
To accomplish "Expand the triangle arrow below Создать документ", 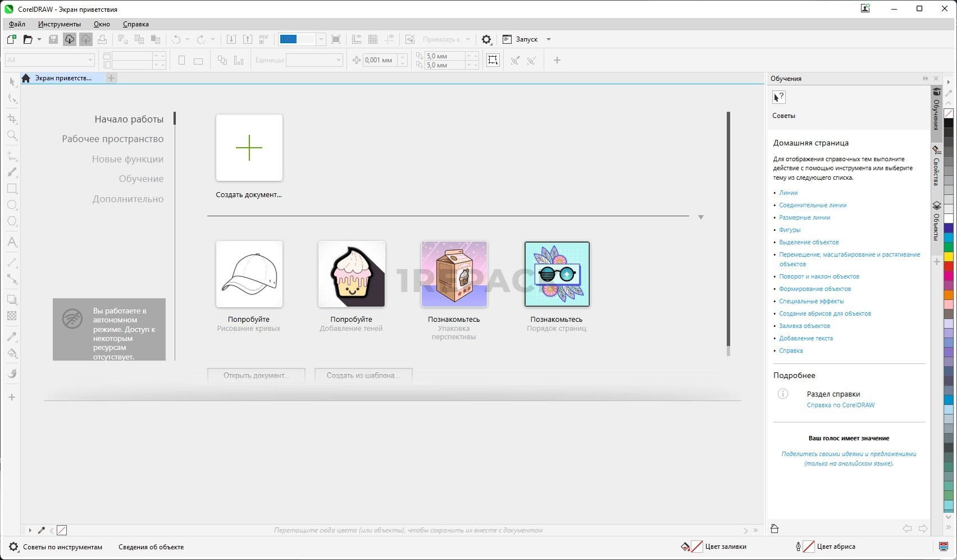I will pyautogui.click(x=700, y=217).
